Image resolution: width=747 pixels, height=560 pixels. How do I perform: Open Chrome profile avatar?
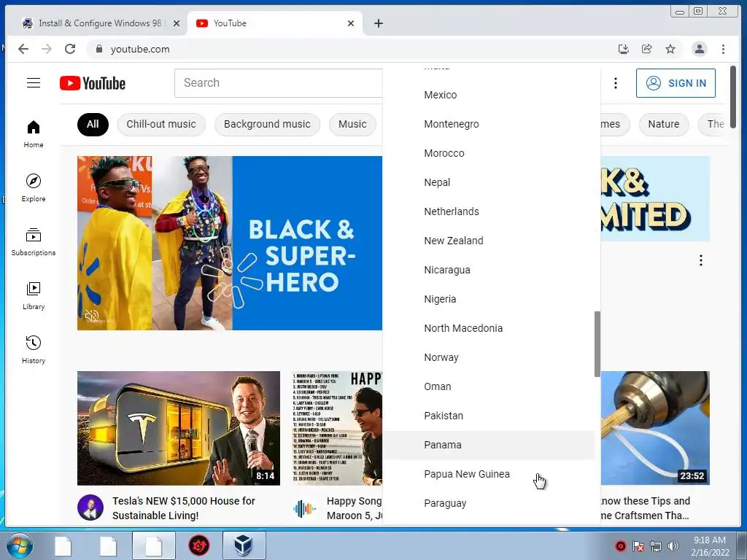click(700, 49)
